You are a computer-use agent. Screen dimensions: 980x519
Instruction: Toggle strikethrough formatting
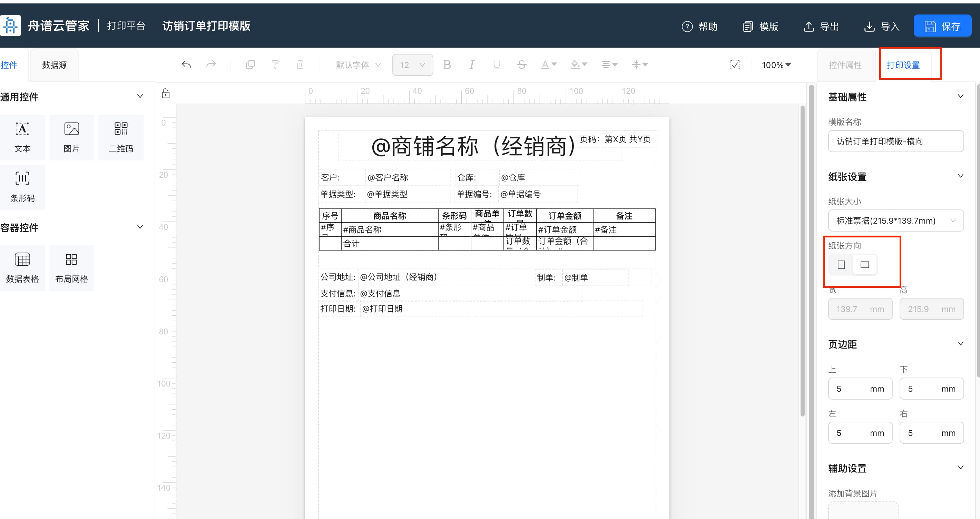click(522, 65)
